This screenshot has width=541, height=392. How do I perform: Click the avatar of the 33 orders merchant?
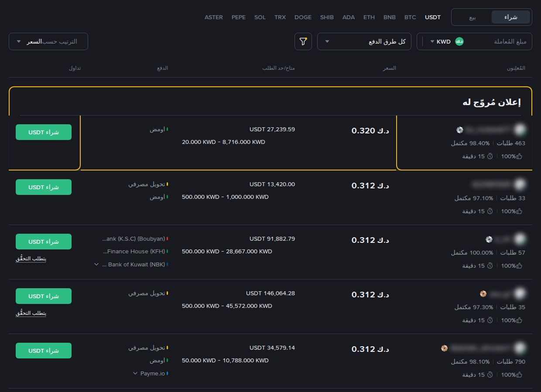520,184
